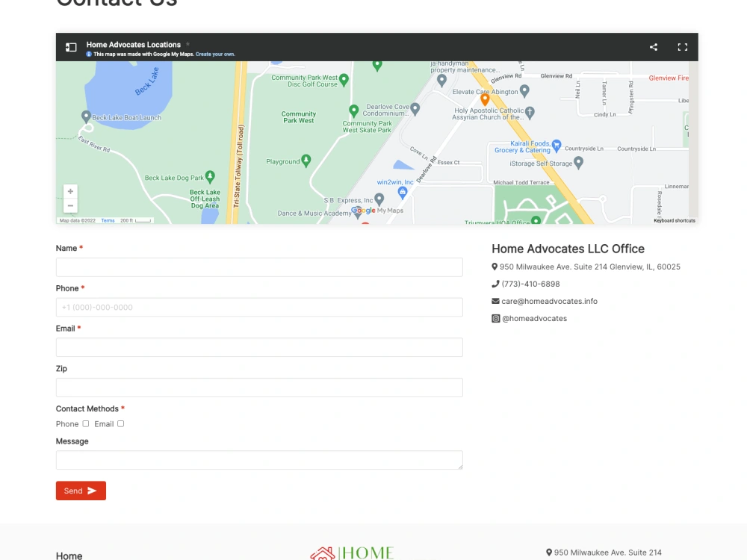This screenshot has height=560, width=747.
Task: Click Community Park West Disc Golf pin
Action: click(344, 80)
